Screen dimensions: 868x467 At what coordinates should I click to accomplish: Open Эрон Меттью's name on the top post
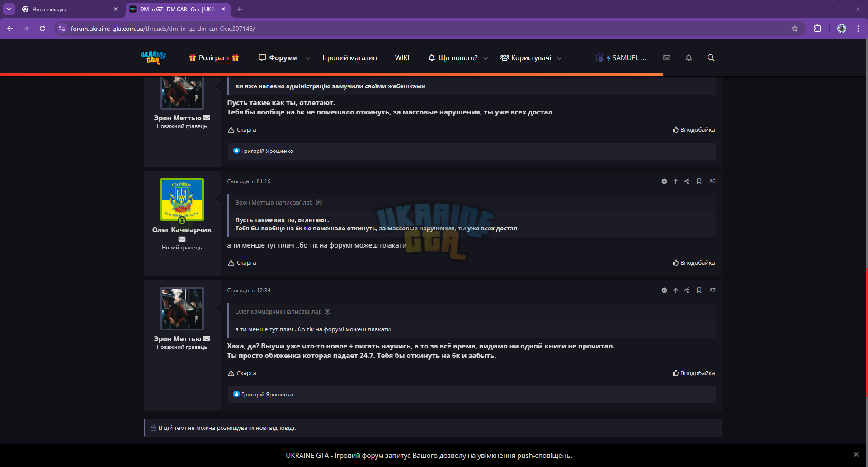(x=177, y=118)
